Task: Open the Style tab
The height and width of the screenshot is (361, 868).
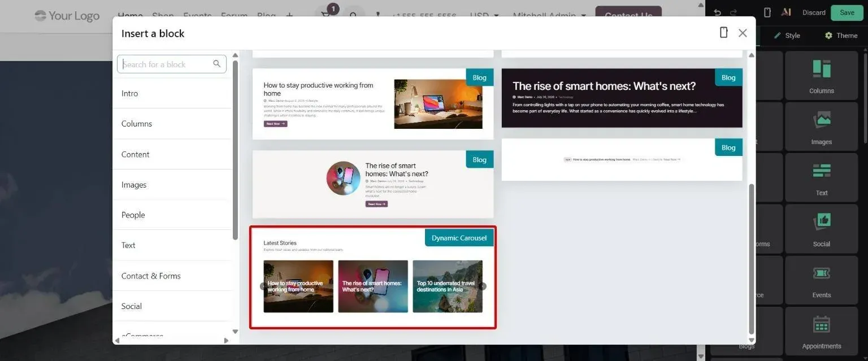Action: (x=787, y=36)
